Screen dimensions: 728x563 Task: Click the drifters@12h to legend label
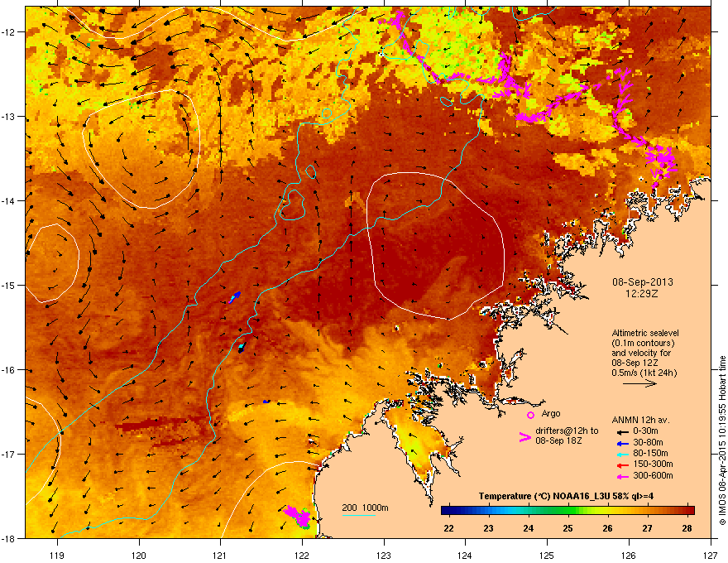coord(567,431)
